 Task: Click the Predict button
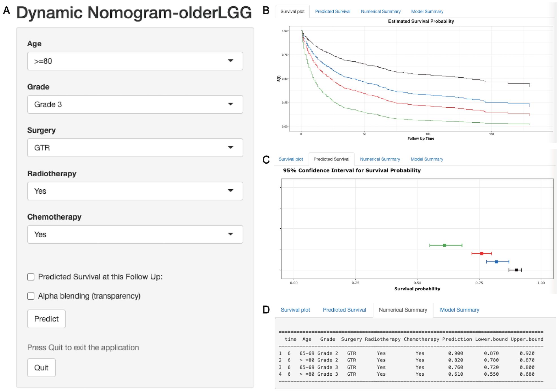(46, 319)
